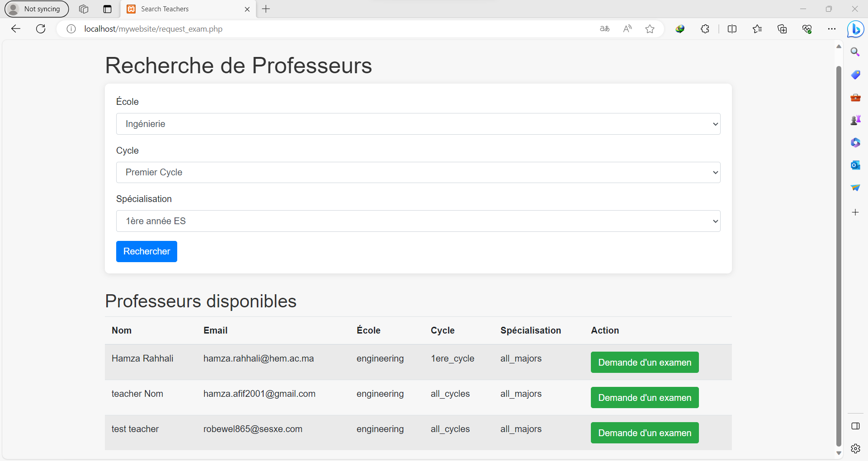The height and width of the screenshot is (461, 868).
Task: Open the Extensions puzzle icon
Action: (705, 29)
